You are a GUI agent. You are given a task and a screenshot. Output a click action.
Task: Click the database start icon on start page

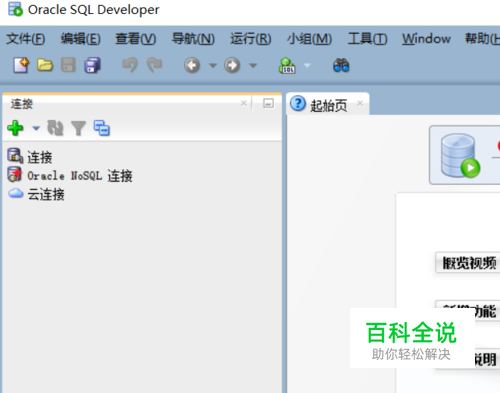coord(460,155)
